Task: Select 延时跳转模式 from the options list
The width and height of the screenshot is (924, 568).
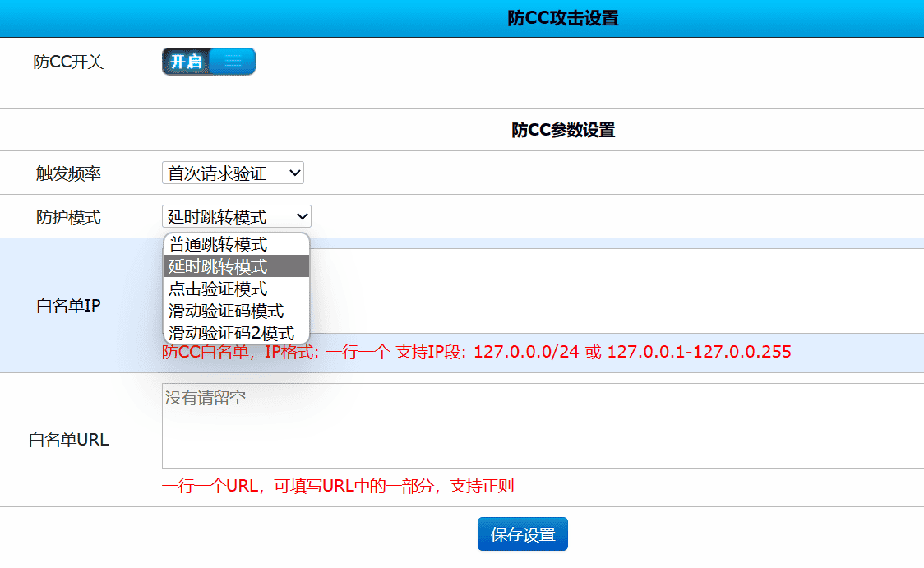Action: 236,266
